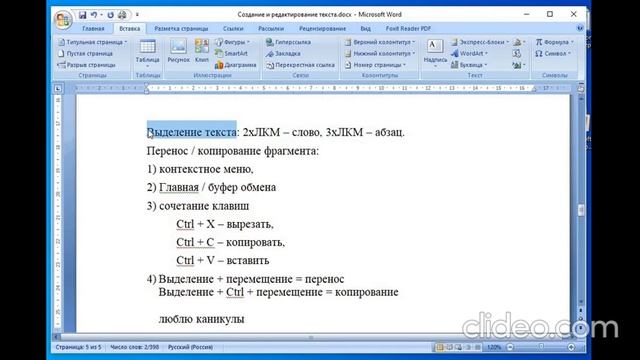Add a Закладка (bookmark)
This screenshot has width=640, height=360.
[x=283, y=53]
